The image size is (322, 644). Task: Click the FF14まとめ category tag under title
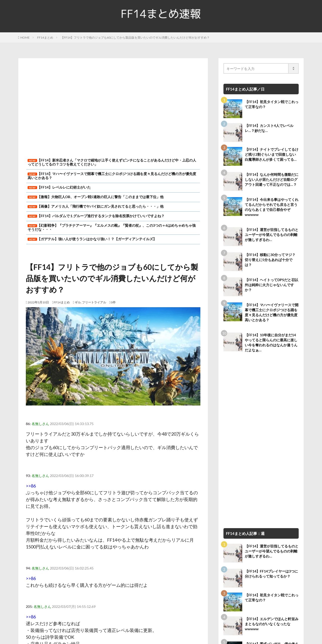(x=61, y=302)
